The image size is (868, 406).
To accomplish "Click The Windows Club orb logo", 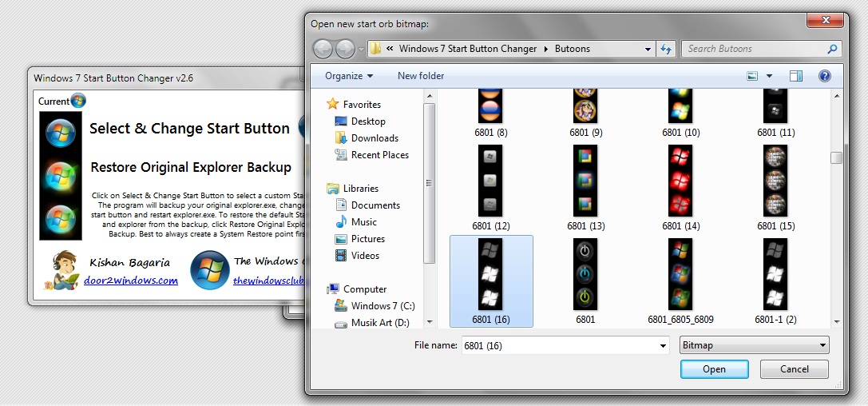I will 210,270.
